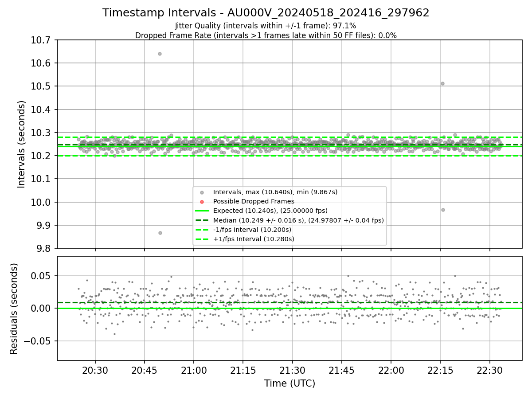The height and width of the screenshot is (399, 532).
Task: Click the '9.9' y-axis tick label
Action: tap(44, 225)
